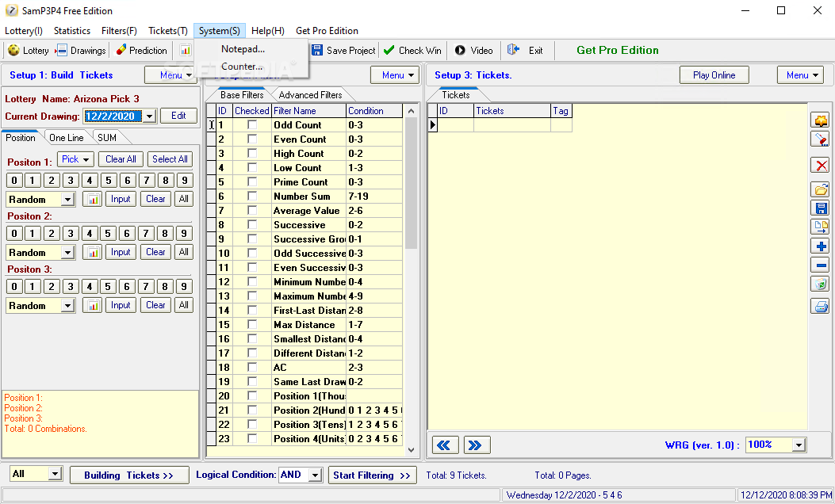This screenshot has height=504, width=835.
Task: Click the Clear All button for Position 1
Action: pyautogui.click(x=121, y=159)
